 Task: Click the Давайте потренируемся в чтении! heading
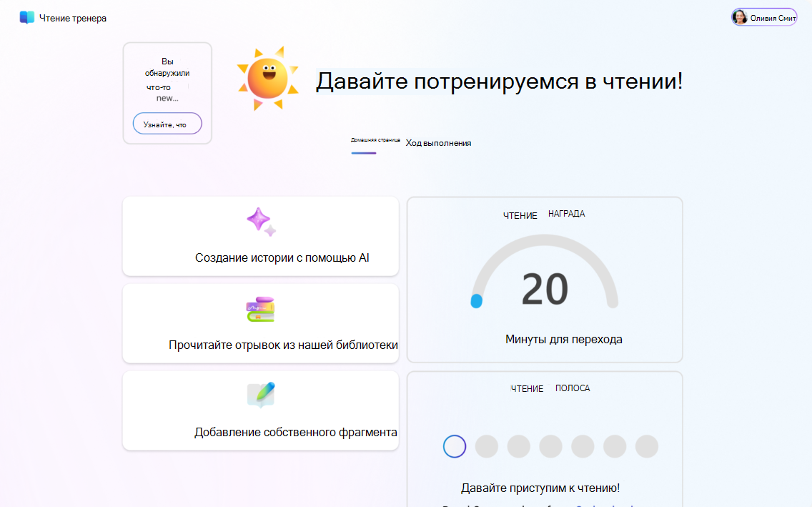point(499,82)
